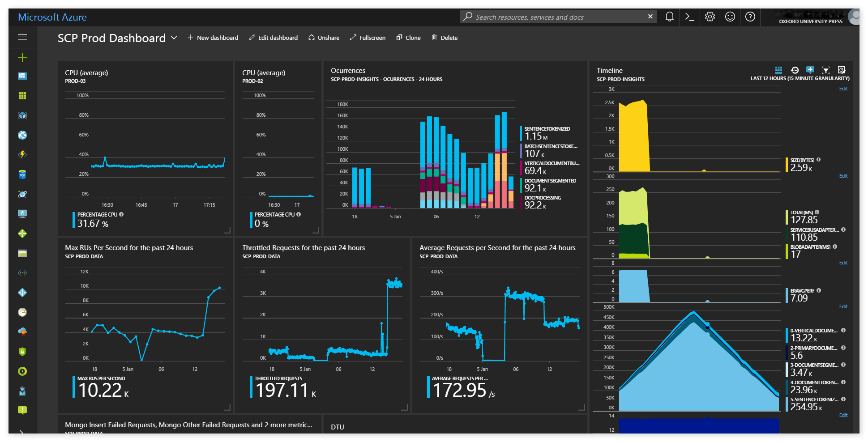Click the DOCUMENTSEGMENTED legend color bar

521,186
